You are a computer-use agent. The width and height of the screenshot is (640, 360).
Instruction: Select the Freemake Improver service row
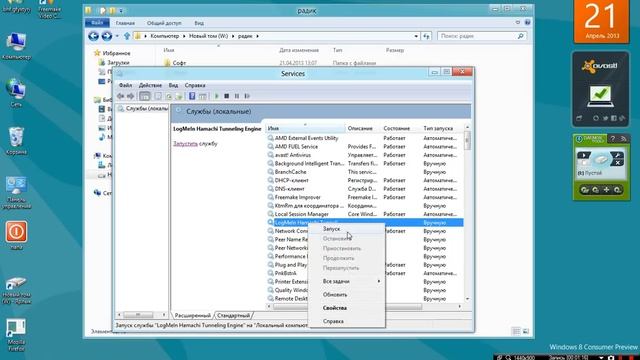click(x=365, y=197)
